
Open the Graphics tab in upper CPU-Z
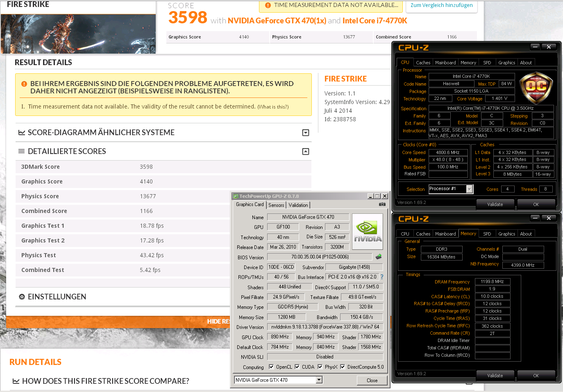[x=507, y=63]
